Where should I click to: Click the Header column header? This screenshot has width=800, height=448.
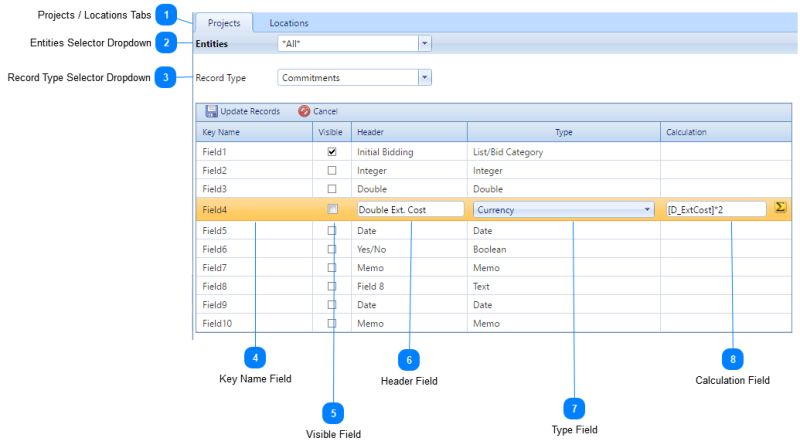(409, 132)
